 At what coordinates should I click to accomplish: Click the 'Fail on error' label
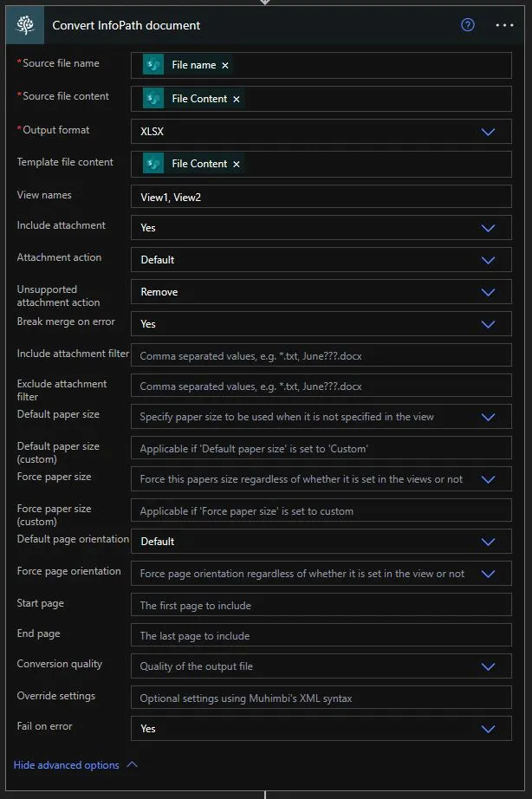[44, 726]
